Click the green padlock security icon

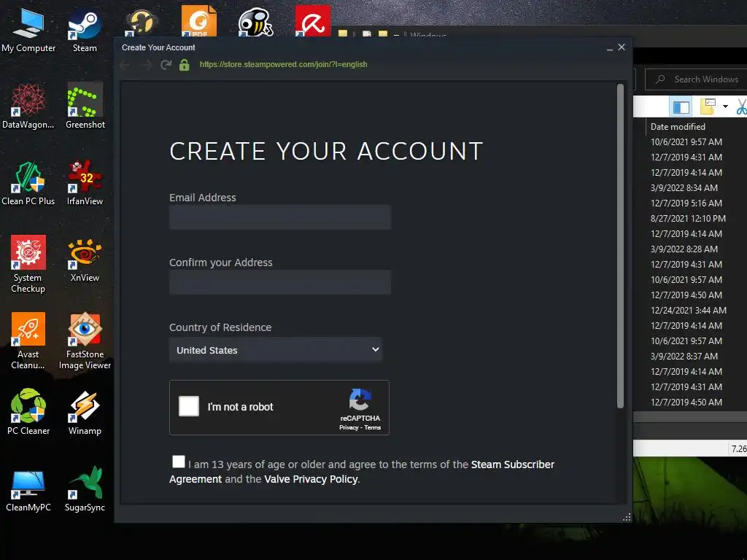(185, 65)
